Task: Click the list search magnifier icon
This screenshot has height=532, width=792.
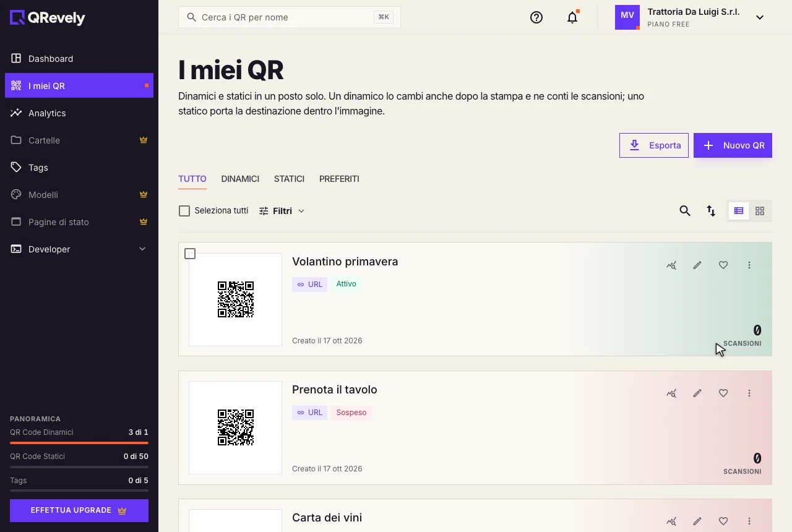Action: pos(685,211)
